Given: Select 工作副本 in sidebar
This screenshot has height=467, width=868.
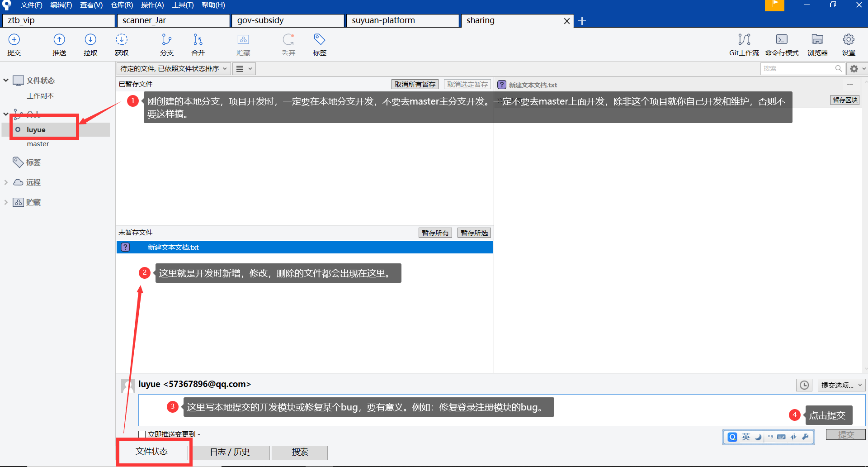Looking at the screenshot, I should [40, 96].
